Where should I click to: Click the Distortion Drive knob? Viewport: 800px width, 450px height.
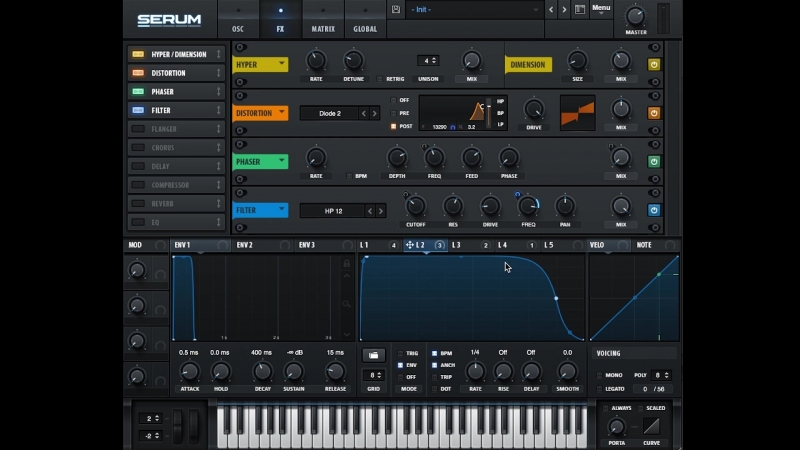(x=534, y=109)
